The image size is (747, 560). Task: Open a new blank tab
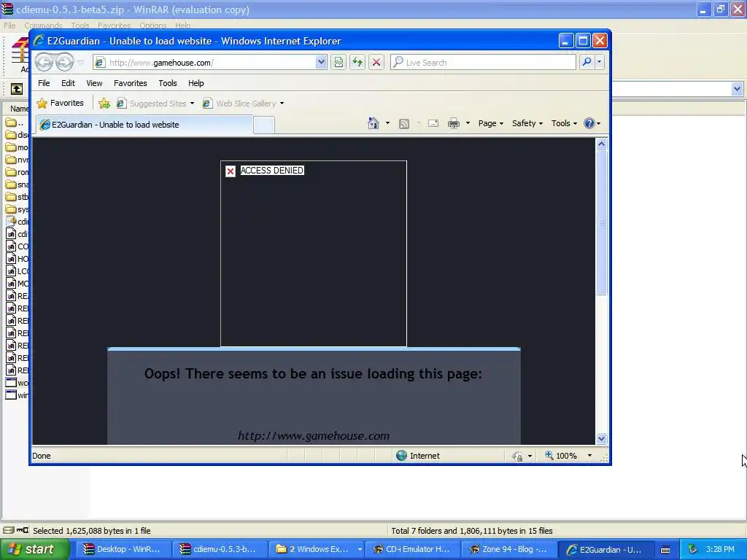click(264, 125)
